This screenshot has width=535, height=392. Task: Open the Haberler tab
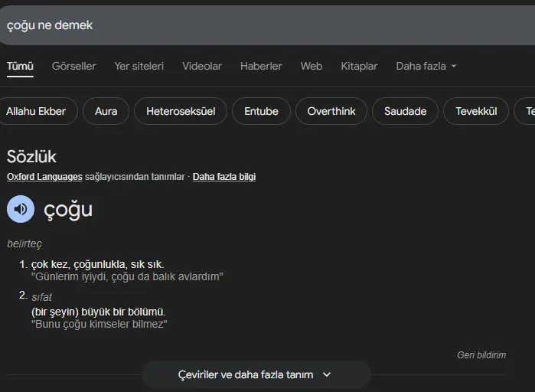(x=261, y=66)
